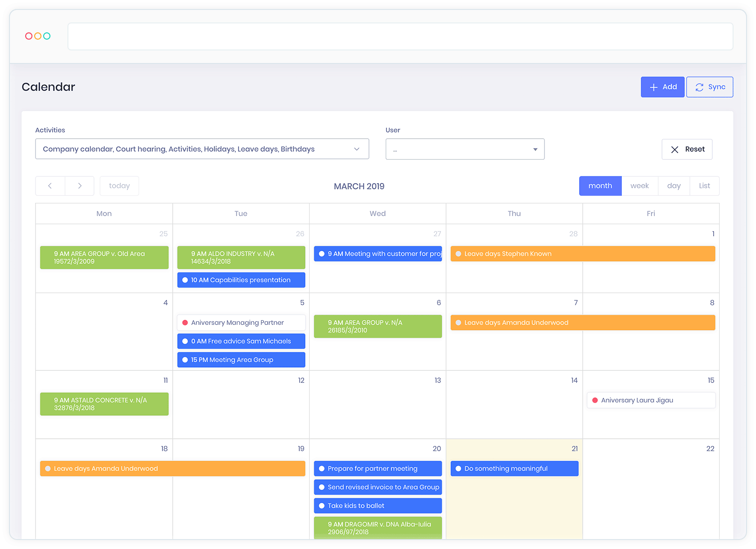This screenshot has width=756, height=549.
Task: Switch to week view
Action: pyautogui.click(x=639, y=186)
